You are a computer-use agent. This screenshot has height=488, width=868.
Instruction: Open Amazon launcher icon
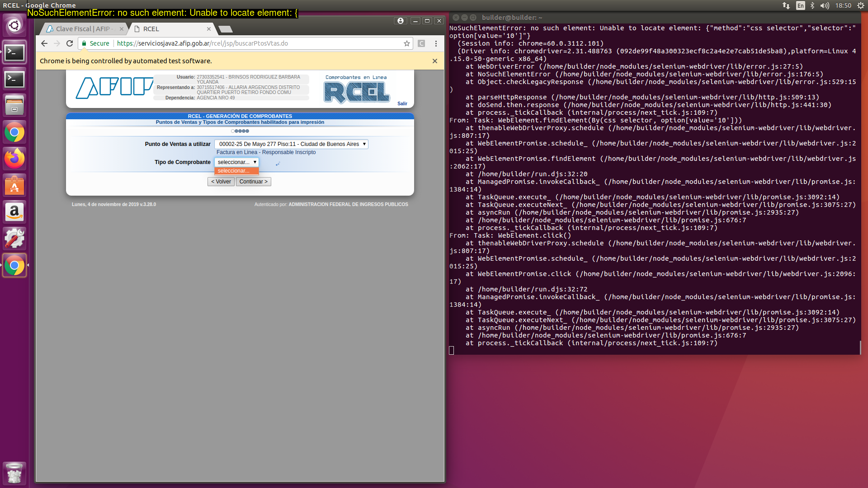pyautogui.click(x=14, y=212)
